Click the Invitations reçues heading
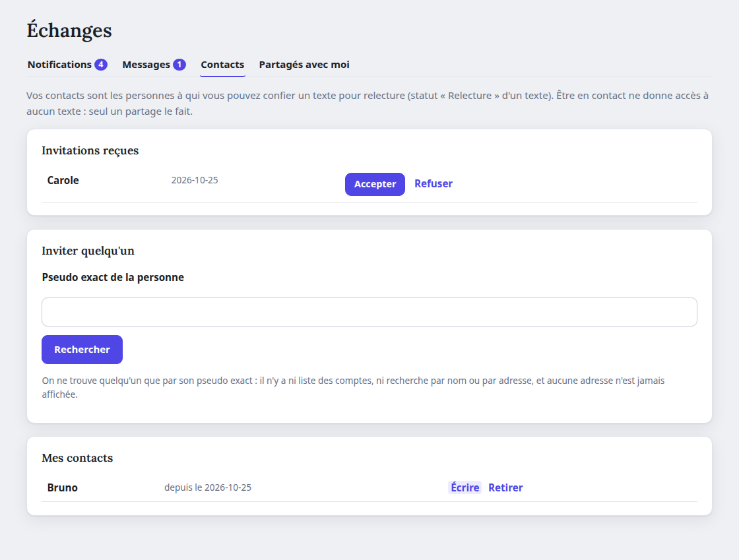 (90, 150)
